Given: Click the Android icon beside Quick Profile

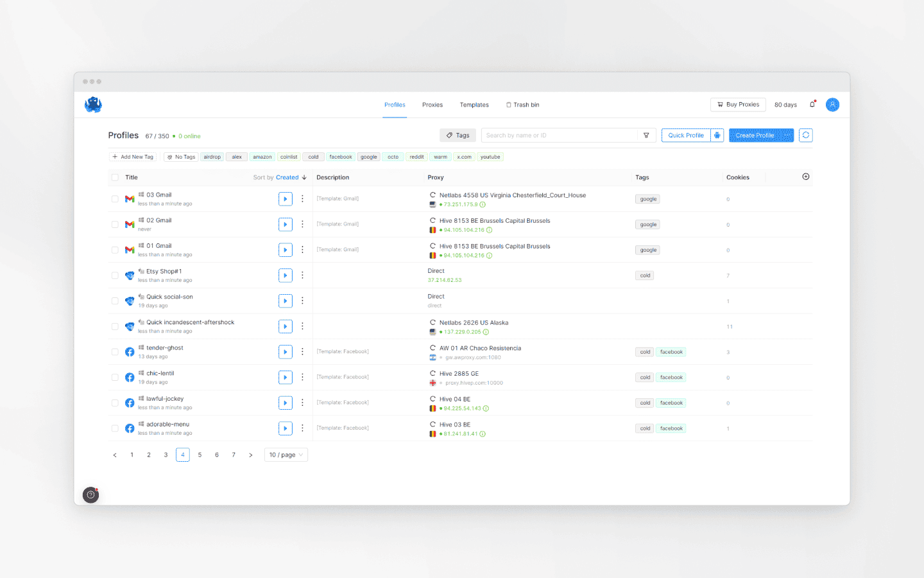Looking at the screenshot, I should [x=717, y=136].
